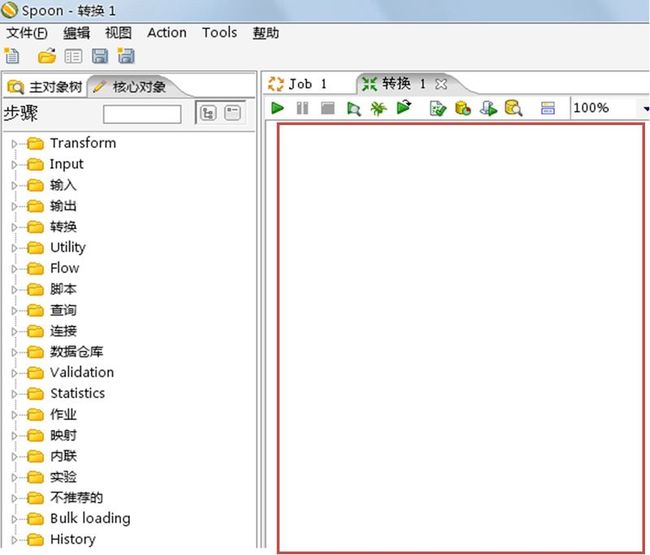
Task: Click the Validation folder icon
Action: [36, 373]
